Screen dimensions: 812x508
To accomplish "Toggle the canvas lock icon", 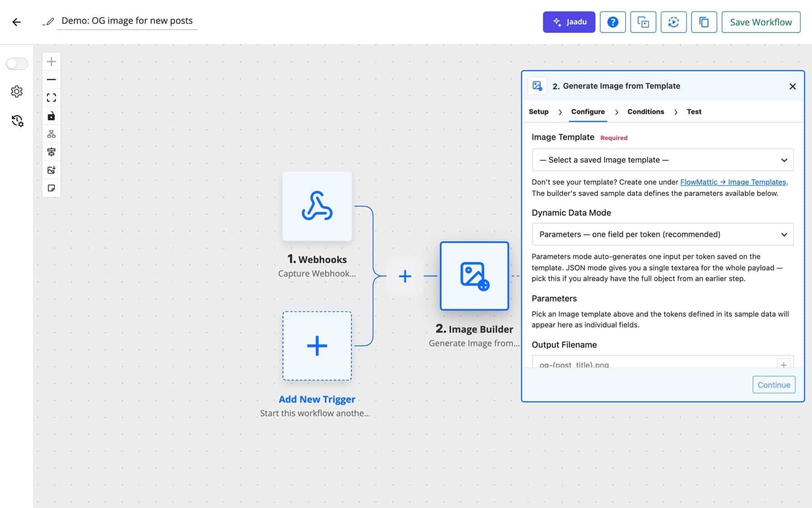I will [51, 116].
